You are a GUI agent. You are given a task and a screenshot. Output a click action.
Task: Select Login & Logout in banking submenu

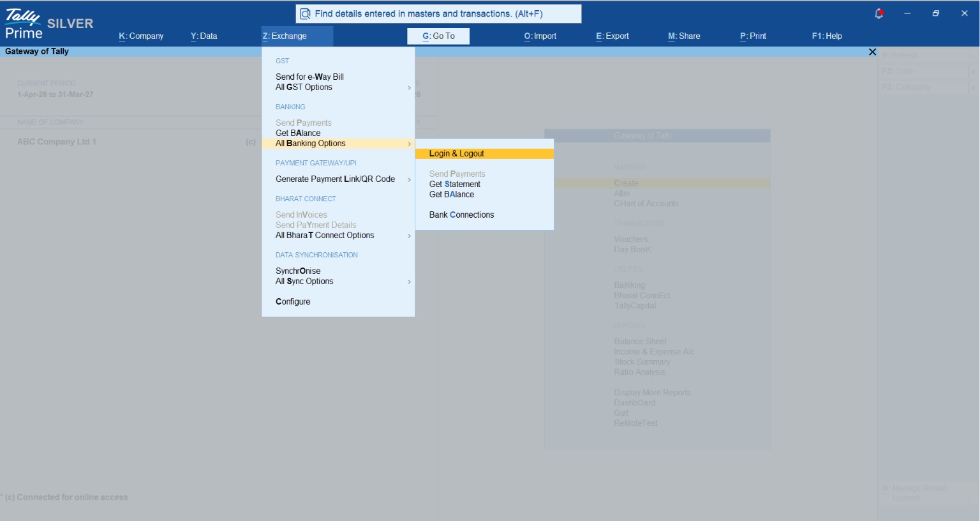[484, 154]
